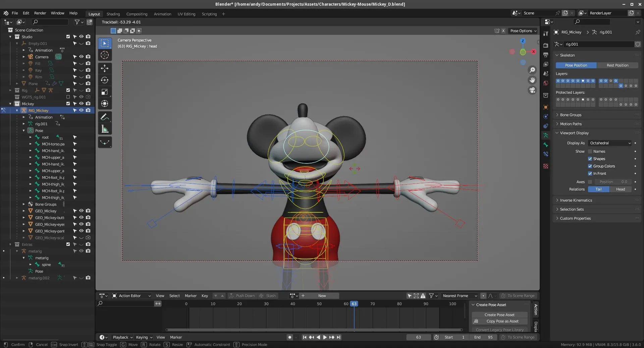Uncheck the Group Colors checkbox
This screenshot has width=644, height=348.
pos(590,166)
